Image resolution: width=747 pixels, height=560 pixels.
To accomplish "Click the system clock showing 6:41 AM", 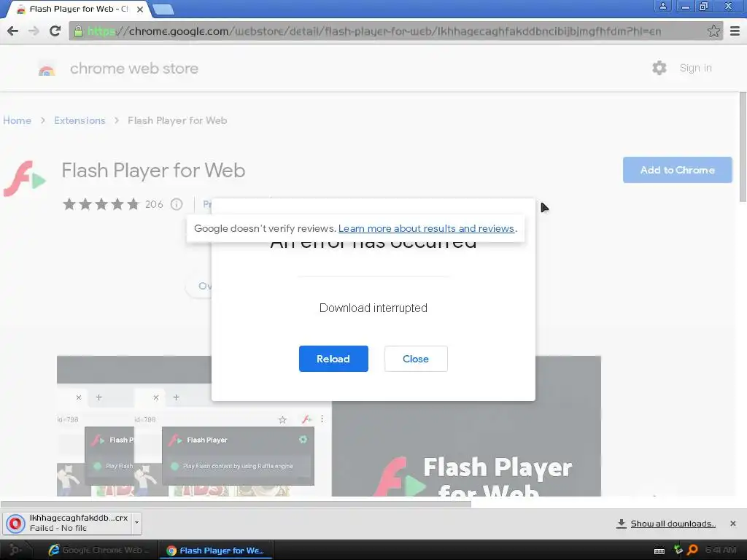I will click(x=721, y=550).
